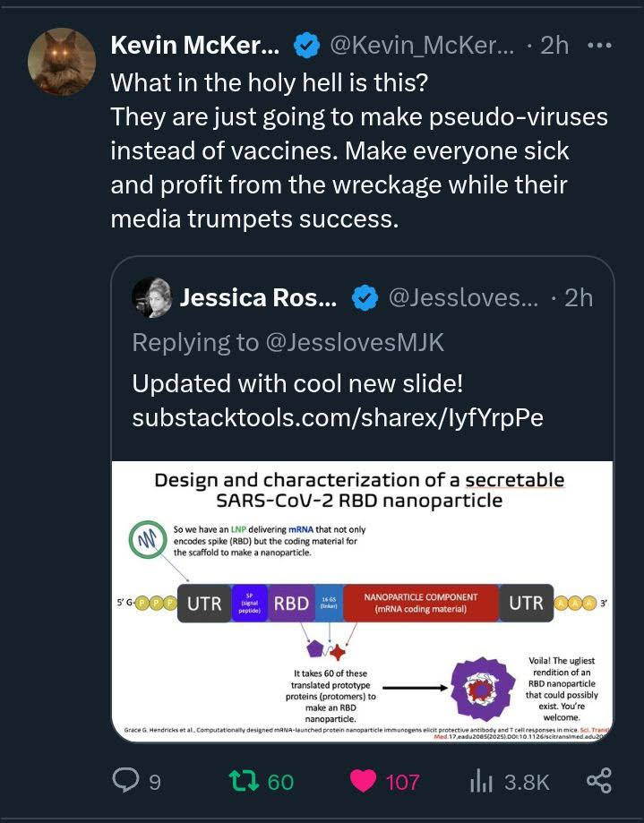Click Jessica Rose's small profile avatar
The image size is (644, 823).
[x=151, y=297]
